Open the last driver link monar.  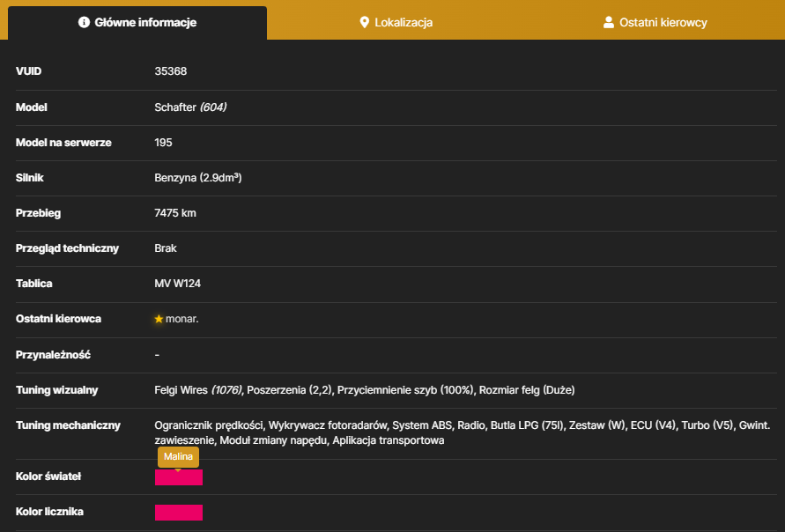(x=182, y=319)
